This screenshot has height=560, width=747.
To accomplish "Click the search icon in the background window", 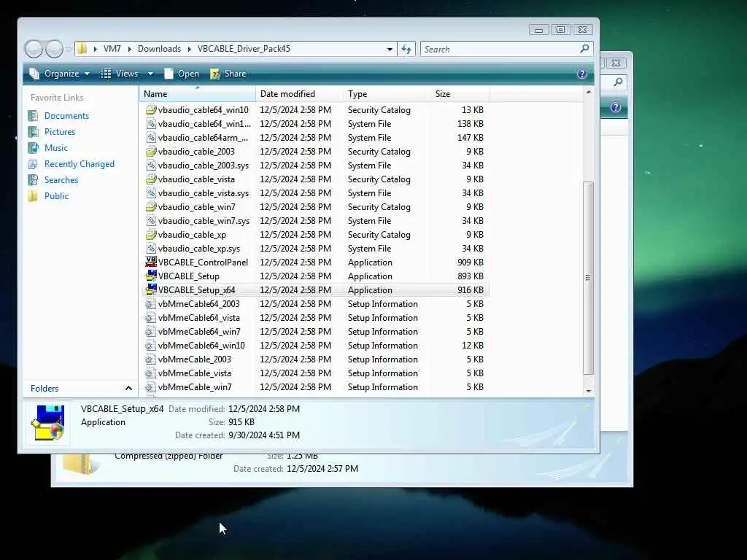I will 618,82.
